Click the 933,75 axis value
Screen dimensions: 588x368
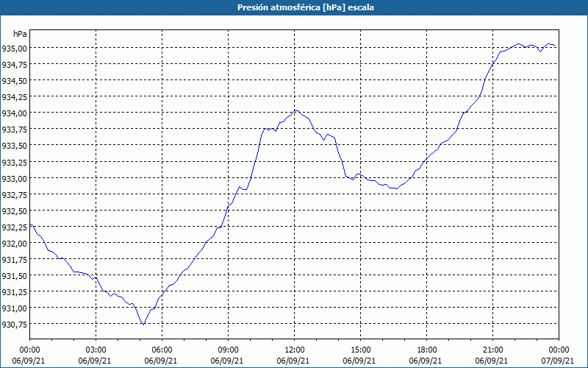click(14, 130)
